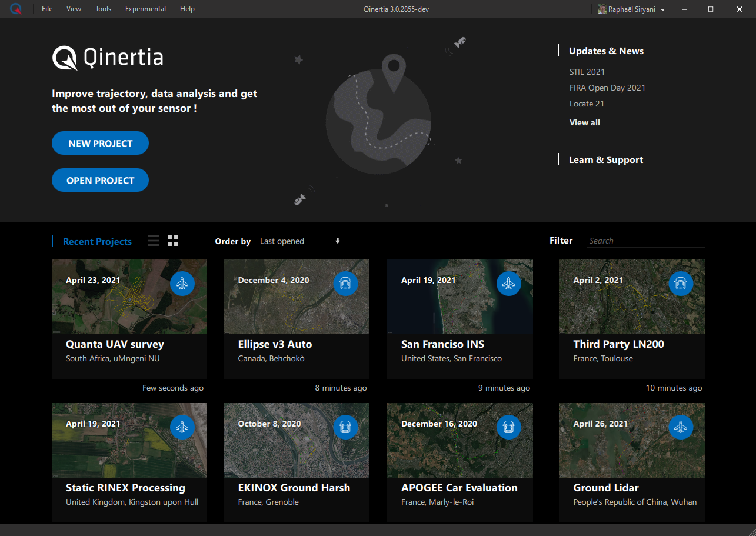Click the Qinertia logo icon in title bar

pos(16,9)
